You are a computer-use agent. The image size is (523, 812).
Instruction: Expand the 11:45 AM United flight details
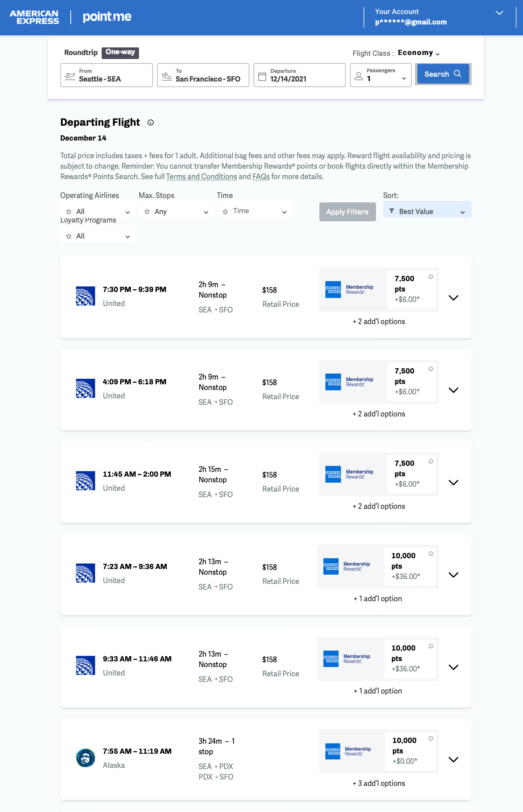pos(454,483)
